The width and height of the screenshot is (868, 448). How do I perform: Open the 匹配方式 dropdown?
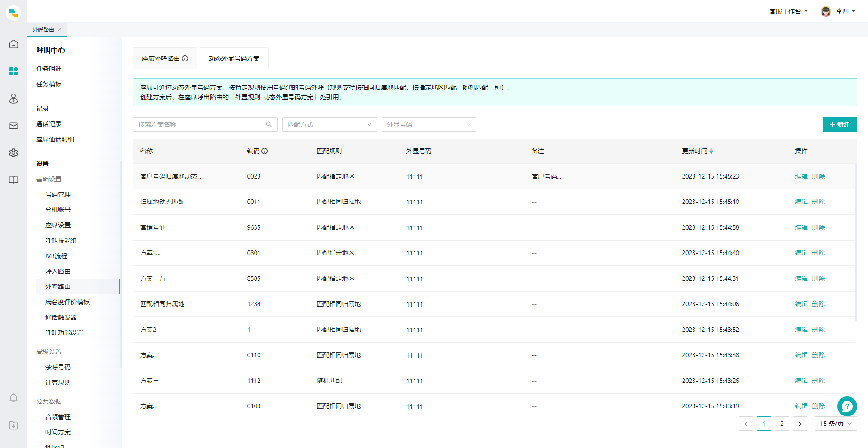click(x=330, y=124)
